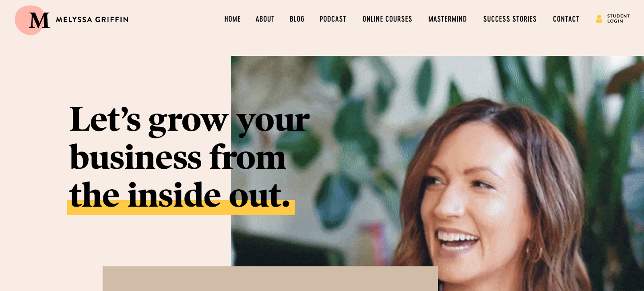Go to the About page

pos(265,19)
